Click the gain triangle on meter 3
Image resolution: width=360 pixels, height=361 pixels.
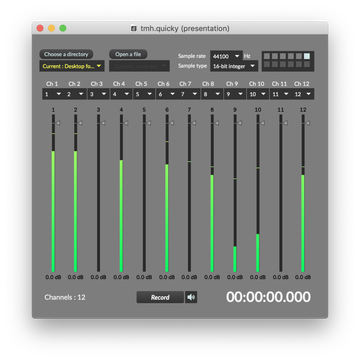(x=103, y=123)
